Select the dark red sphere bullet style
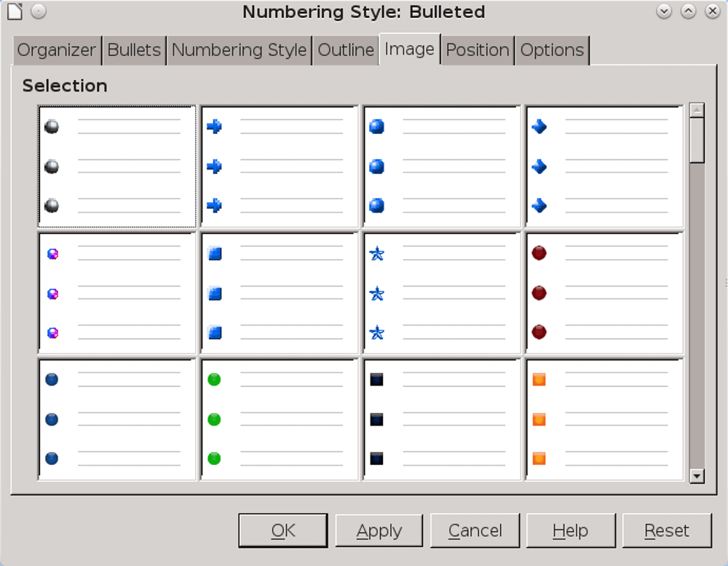 pos(603,293)
